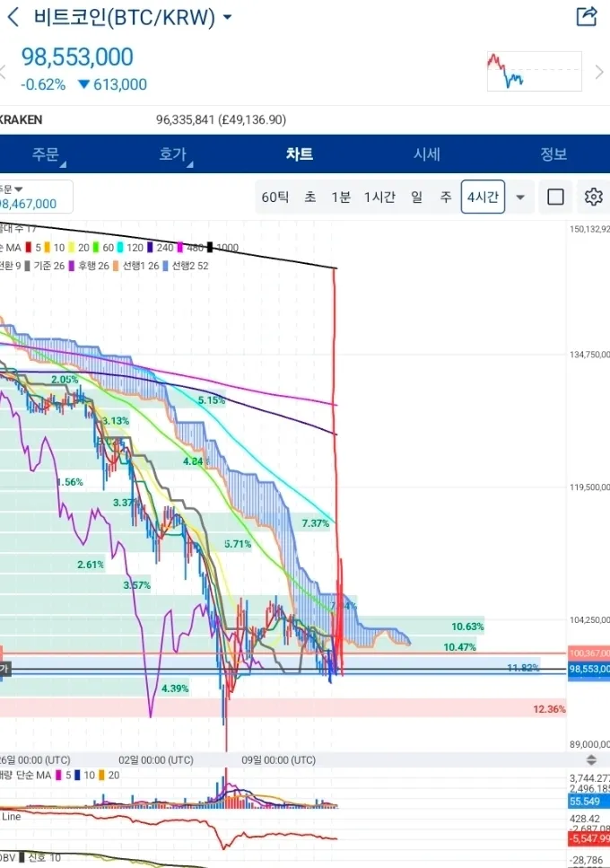
Task: Tap the share icon at top right
Action: [x=586, y=16]
